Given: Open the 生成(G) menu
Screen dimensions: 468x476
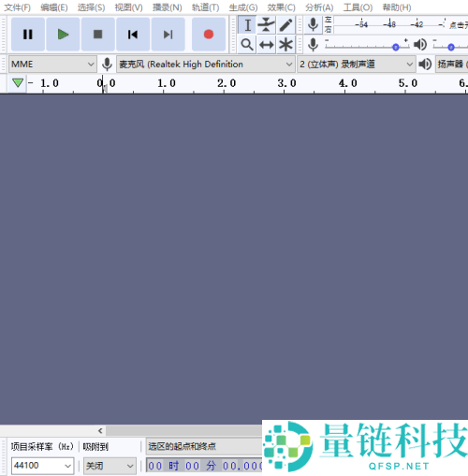Looking at the screenshot, I should pos(243,7).
